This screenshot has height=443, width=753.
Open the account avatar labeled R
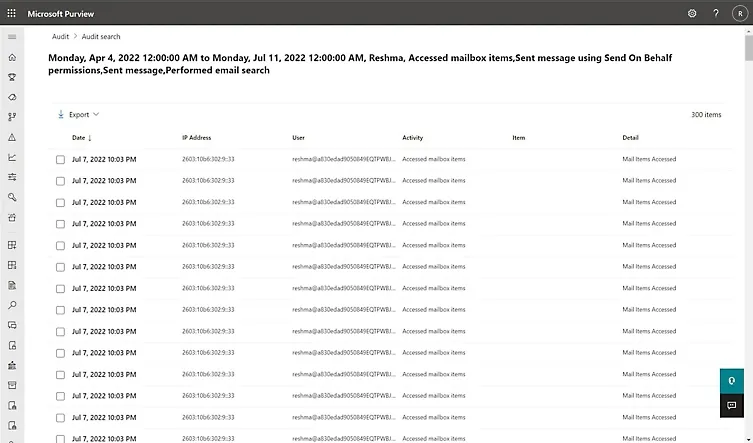point(740,13)
